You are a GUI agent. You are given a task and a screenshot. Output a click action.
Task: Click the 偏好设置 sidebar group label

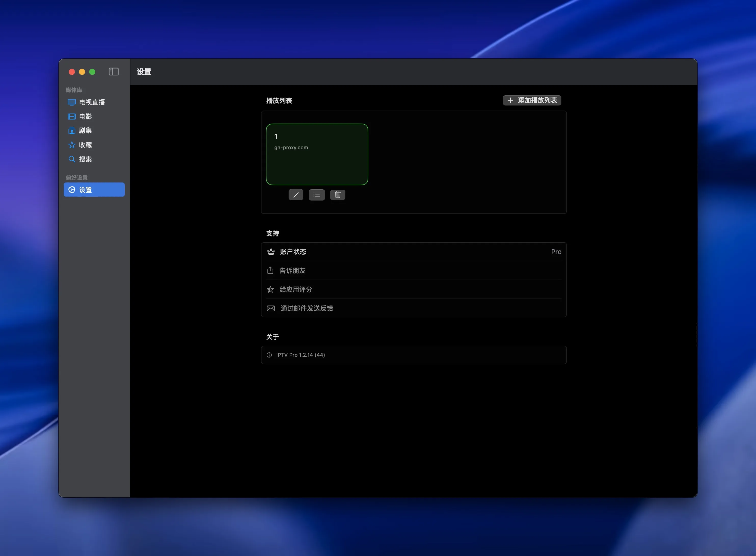76,178
